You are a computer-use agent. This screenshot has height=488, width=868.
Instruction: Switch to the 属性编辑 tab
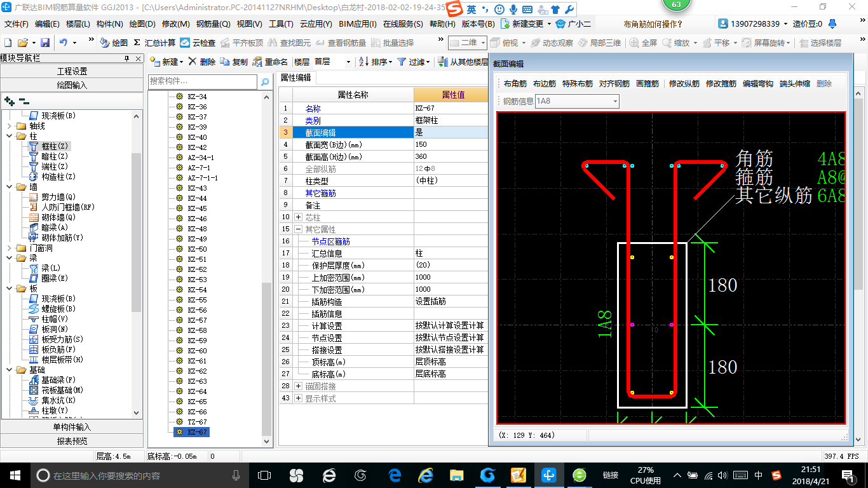296,78
